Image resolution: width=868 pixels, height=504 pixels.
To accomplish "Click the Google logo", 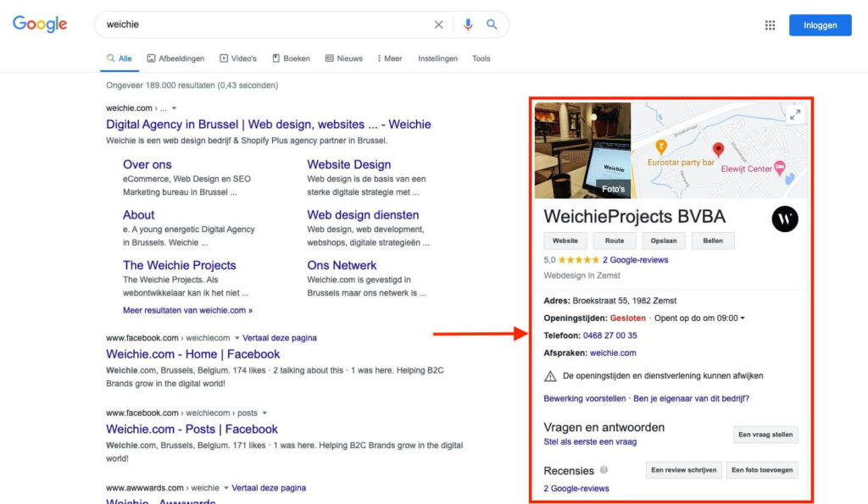I will (x=40, y=25).
